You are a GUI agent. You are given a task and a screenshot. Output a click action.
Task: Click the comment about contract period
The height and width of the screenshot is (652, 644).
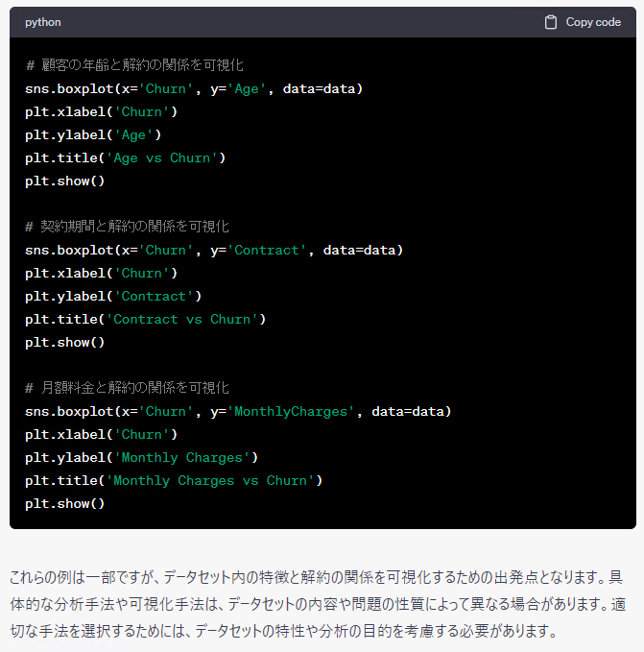(127, 227)
